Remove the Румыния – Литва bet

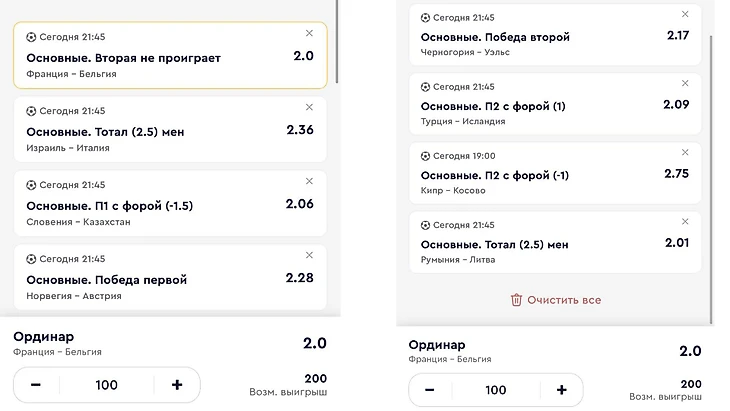pyautogui.click(x=685, y=221)
